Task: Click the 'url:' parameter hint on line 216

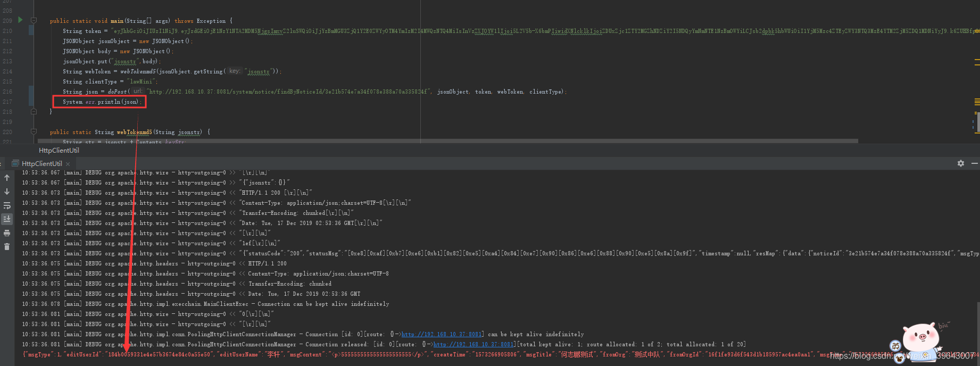Action: [x=138, y=91]
